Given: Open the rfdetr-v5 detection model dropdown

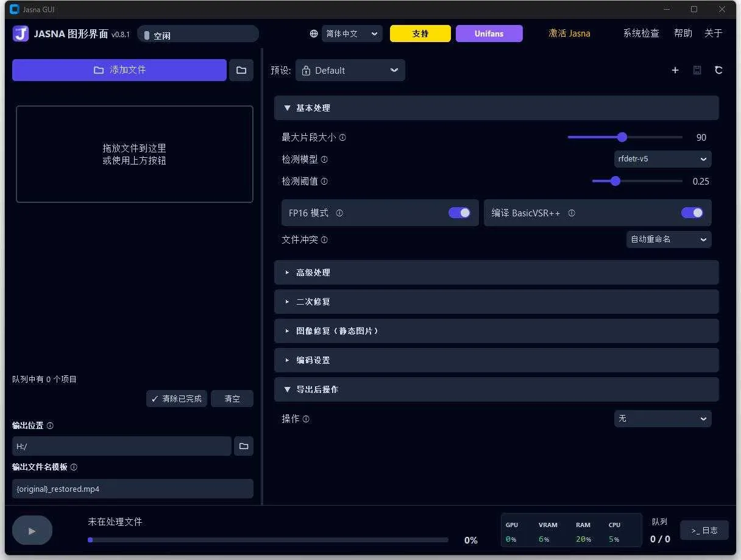Looking at the screenshot, I should [663, 159].
